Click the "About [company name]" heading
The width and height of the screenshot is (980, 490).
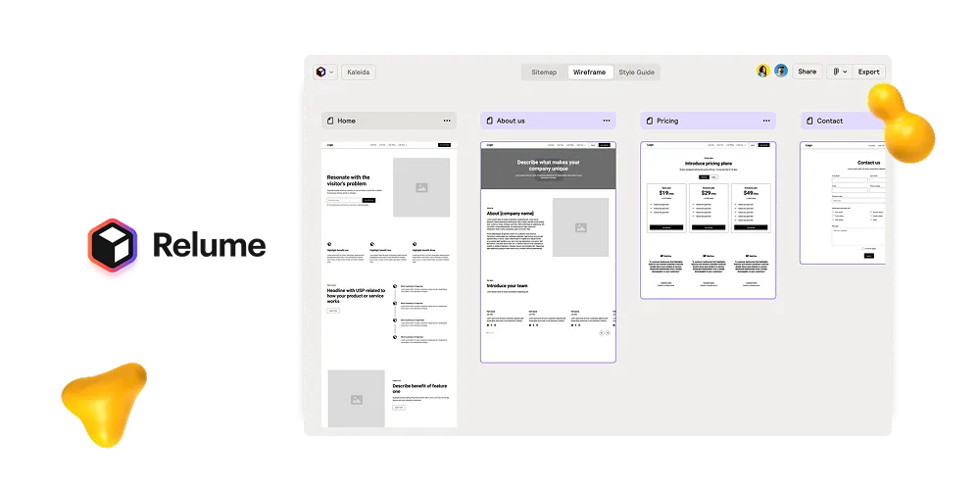(x=511, y=213)
